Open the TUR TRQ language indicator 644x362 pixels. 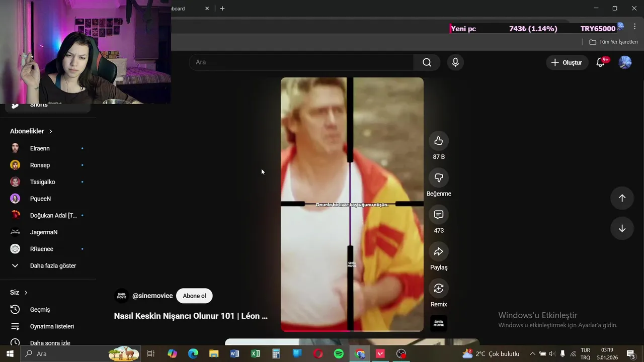tap(586, 354)
